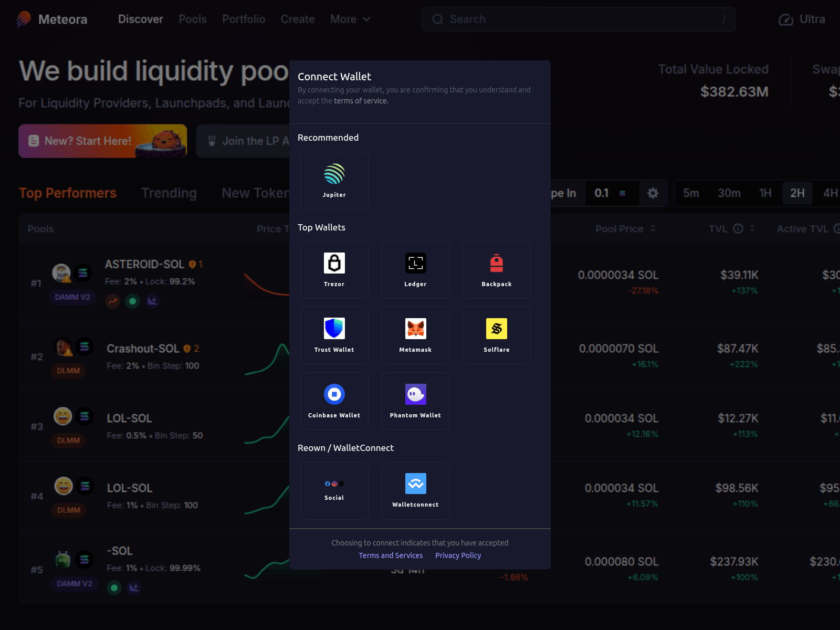Click the $237.93K TVL value
Screen dimensions: 840x630
734,562
